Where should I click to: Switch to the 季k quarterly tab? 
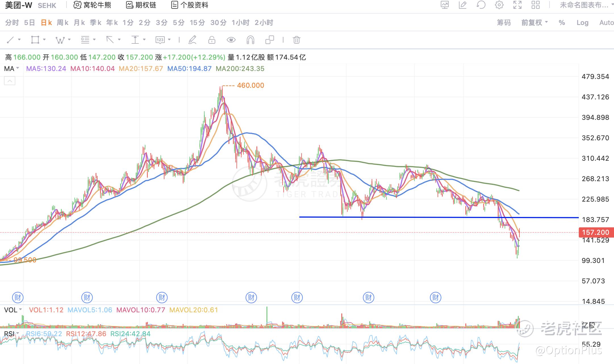point(96,23)
